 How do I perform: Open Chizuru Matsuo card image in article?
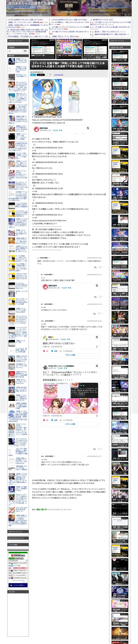click(47, 97)
